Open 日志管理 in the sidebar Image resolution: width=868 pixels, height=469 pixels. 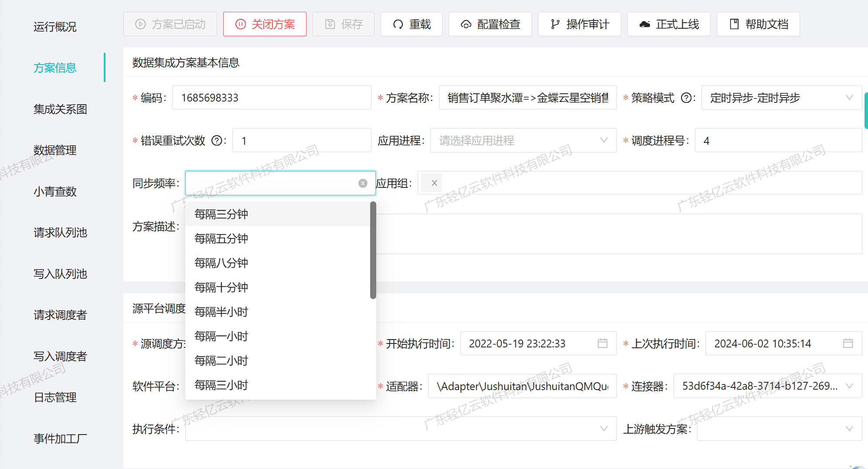[x=55, y=398]
